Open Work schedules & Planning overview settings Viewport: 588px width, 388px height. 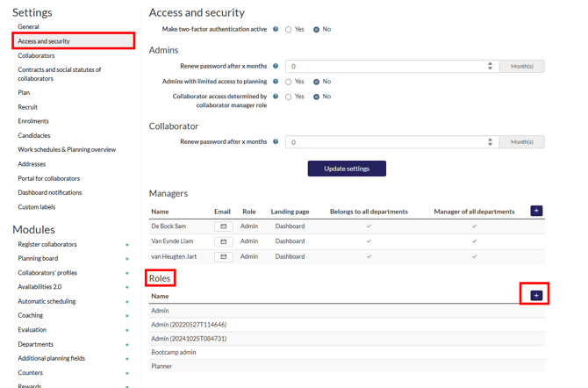tap(67, 149)
